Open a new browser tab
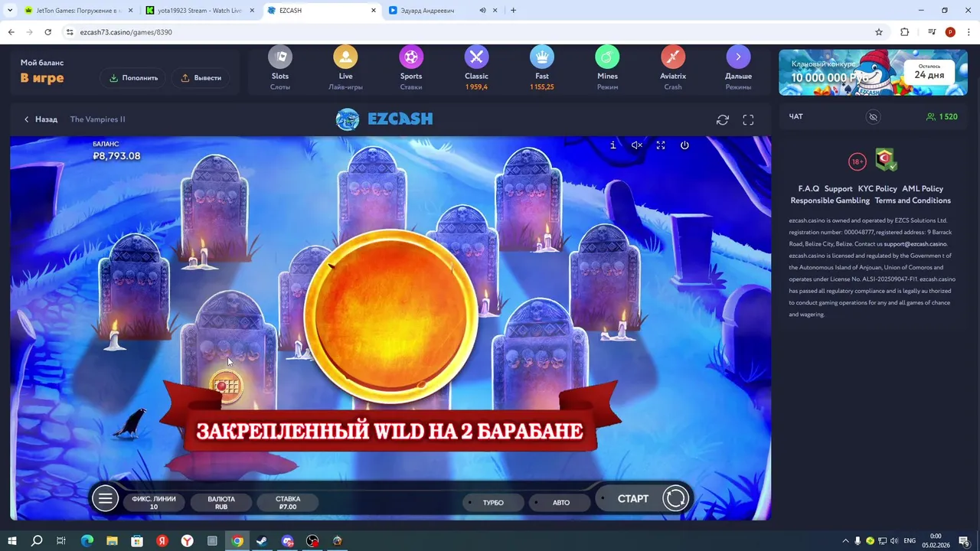 [513, 11]
